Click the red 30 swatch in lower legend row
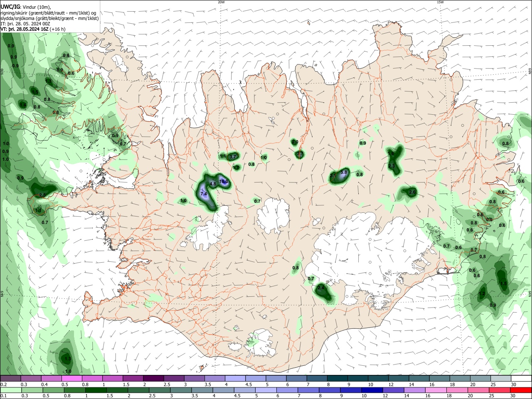This screenshot has height=399, width=532. [x=521, y=391]
